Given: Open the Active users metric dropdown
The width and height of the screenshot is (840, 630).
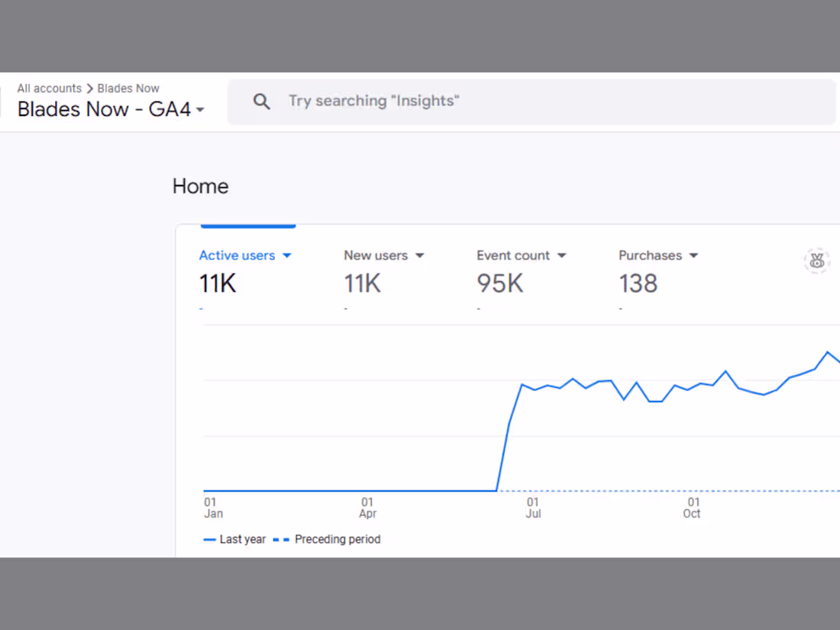Looking at the screenshot, I should [x=287, y=255].
